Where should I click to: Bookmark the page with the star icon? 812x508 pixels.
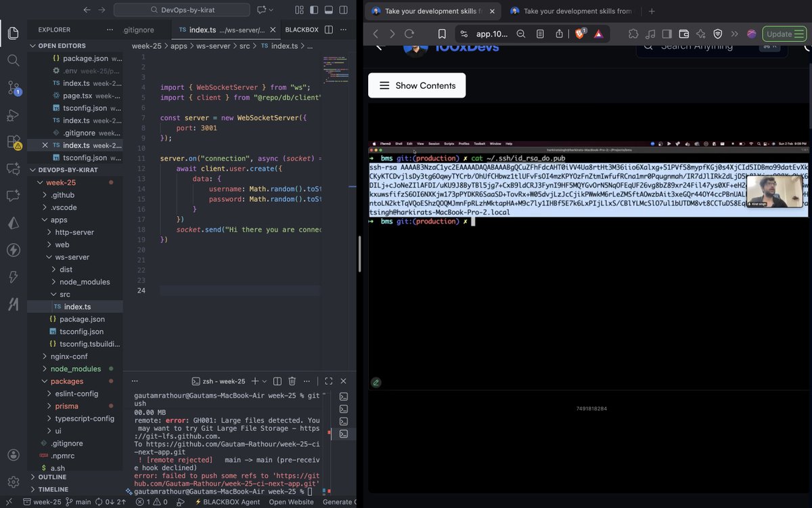click(443, 33)
